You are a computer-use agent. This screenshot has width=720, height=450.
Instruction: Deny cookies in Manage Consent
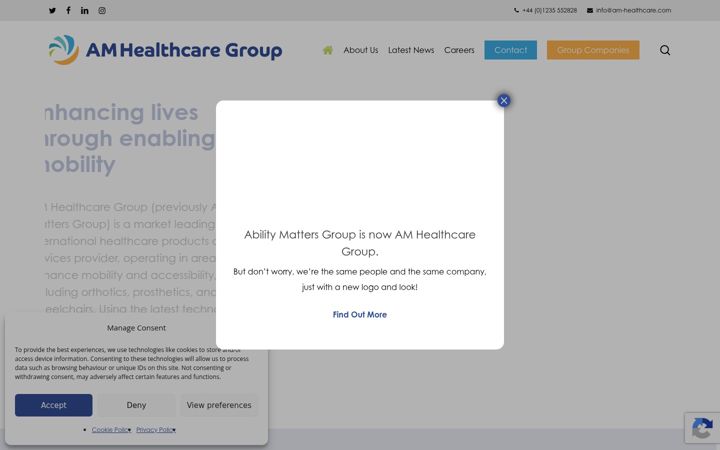coord(136,405)
